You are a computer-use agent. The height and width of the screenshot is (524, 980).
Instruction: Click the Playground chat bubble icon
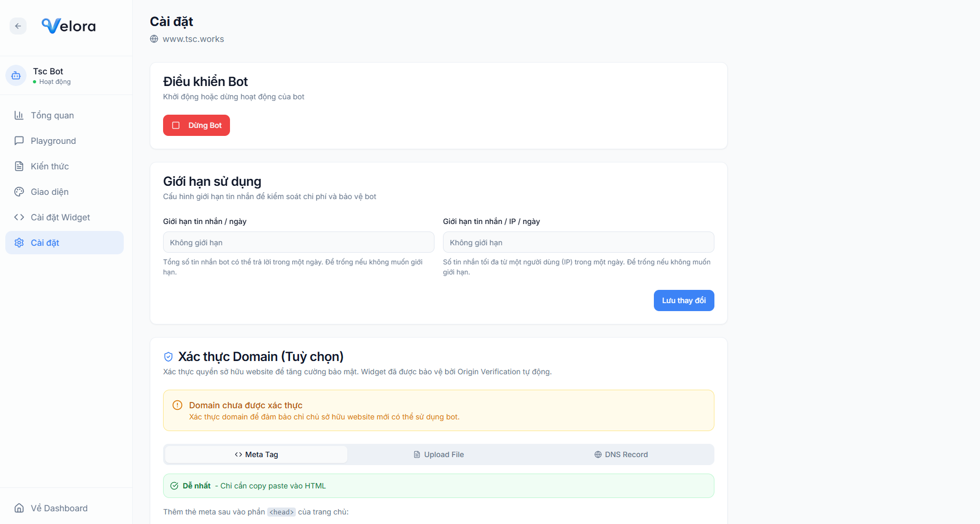click(19, 141)
